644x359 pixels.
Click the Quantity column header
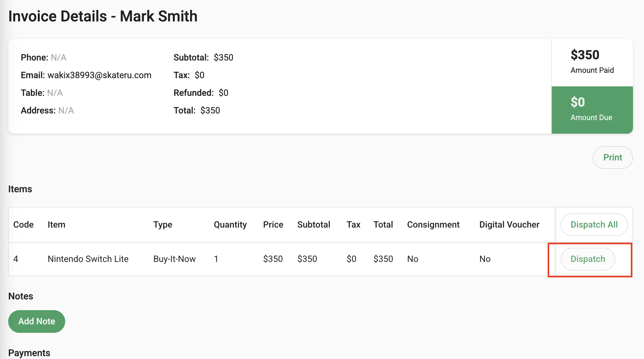pos(230,225)
